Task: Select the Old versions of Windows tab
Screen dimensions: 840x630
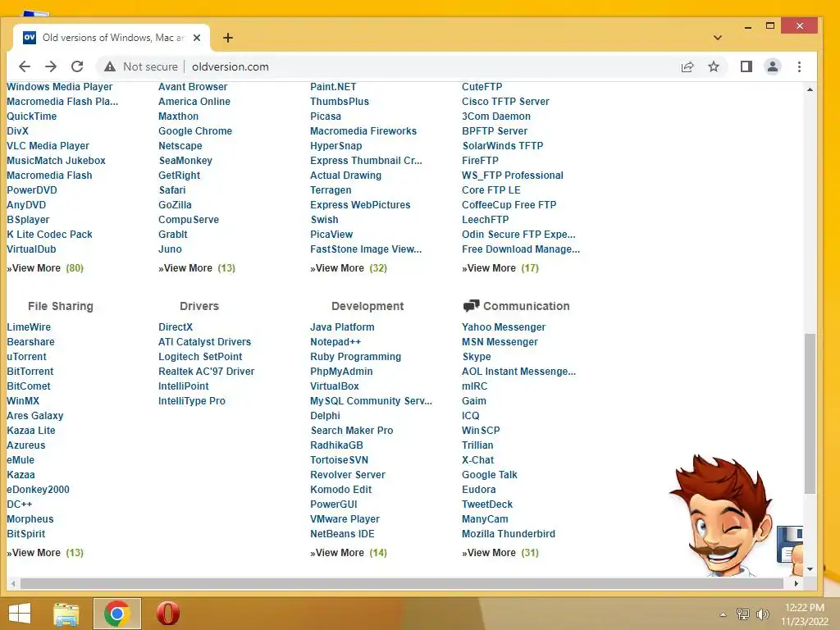Action: pos(111,38)
